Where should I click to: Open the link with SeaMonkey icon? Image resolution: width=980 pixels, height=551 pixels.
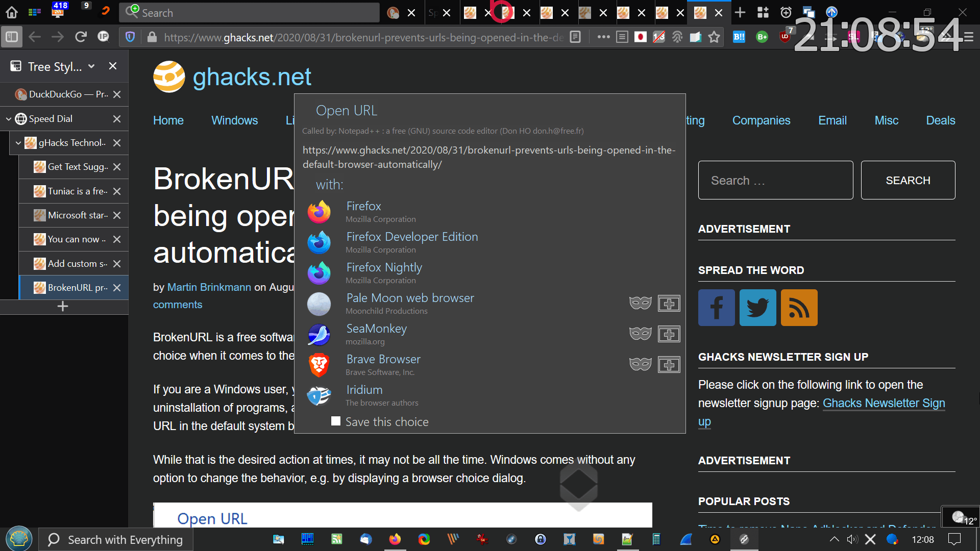[x=319, y=334]
